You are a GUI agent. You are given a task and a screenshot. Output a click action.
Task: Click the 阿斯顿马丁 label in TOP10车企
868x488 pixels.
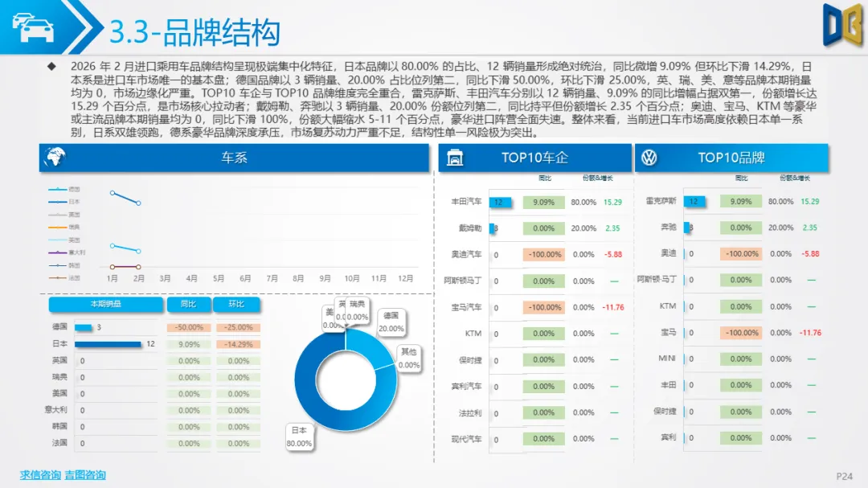[x=462, y=281]
